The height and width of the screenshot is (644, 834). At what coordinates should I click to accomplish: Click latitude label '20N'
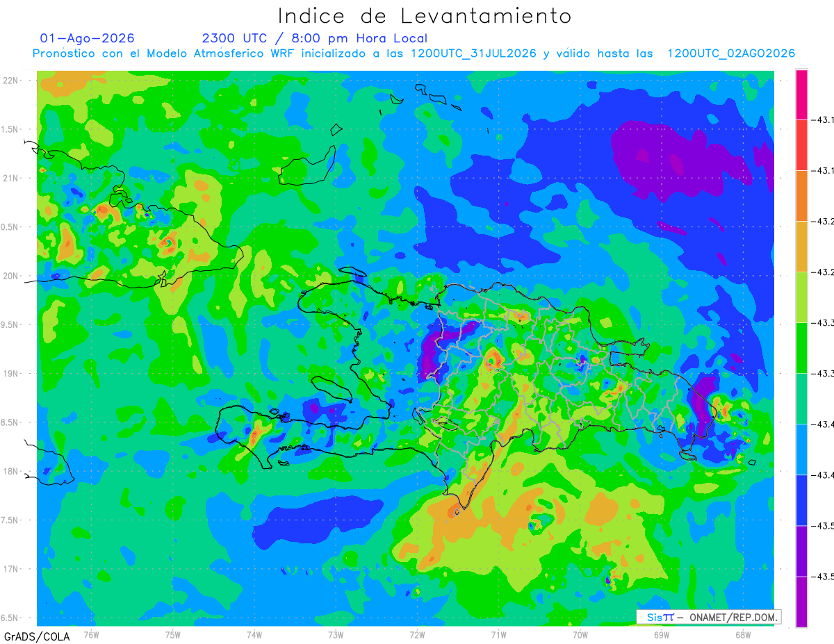[x=10, y=276]
